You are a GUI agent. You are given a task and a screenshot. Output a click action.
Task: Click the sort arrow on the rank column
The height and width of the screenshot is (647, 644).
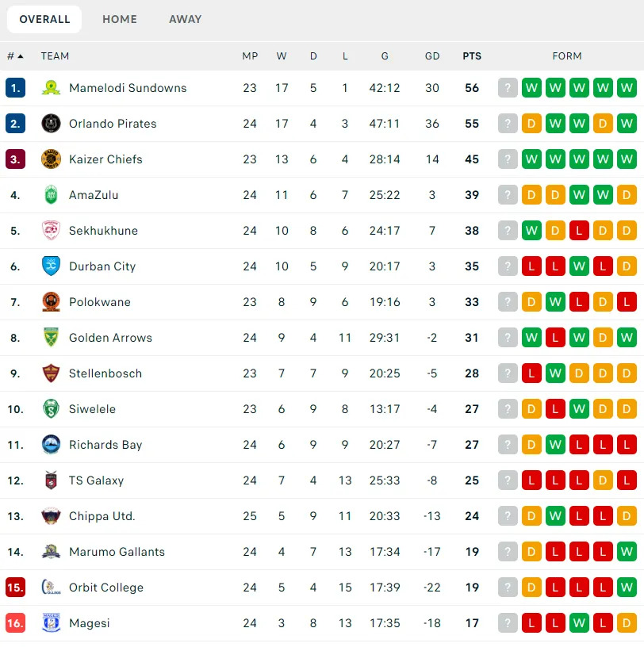click(21, 56)
